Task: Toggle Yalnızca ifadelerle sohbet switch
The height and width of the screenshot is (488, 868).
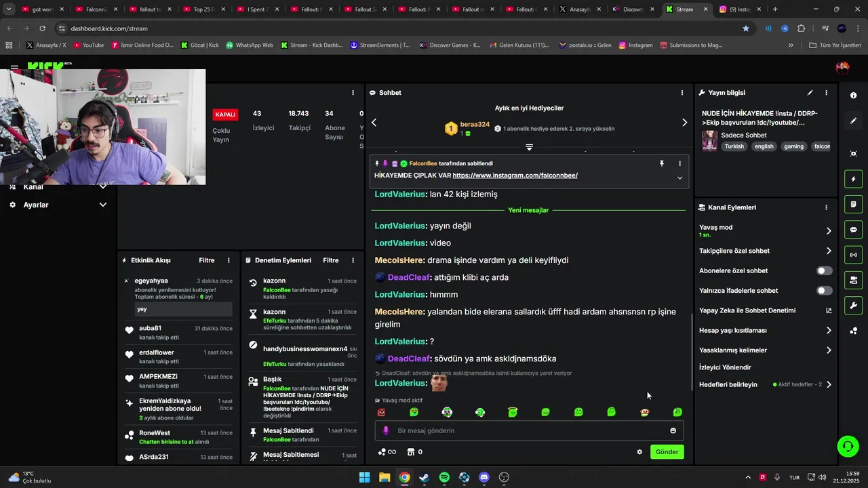Action: click(x=824, y=291)
